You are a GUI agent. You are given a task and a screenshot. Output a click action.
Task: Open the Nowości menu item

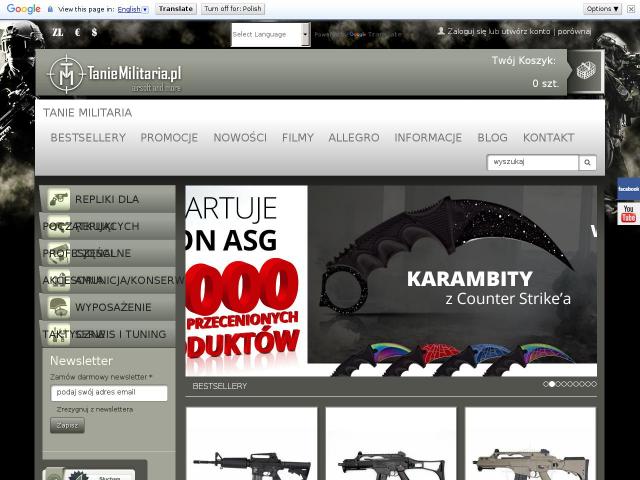coord(240,138)
